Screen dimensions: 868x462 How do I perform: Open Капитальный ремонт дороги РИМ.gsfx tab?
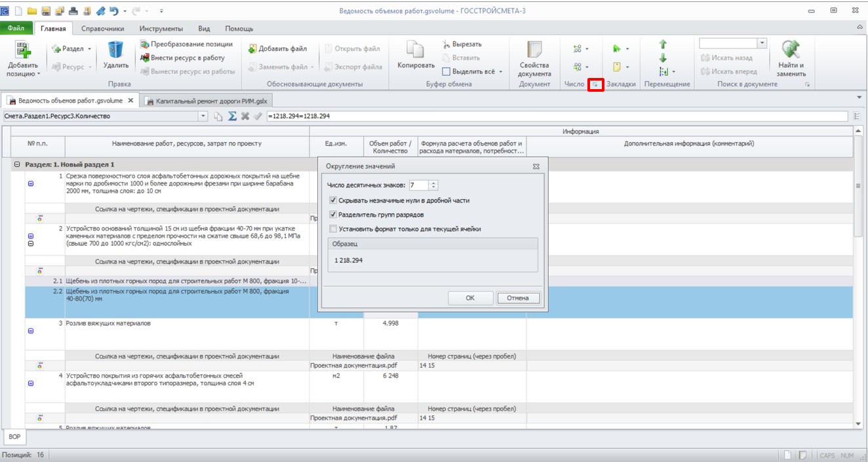[207, 101]
